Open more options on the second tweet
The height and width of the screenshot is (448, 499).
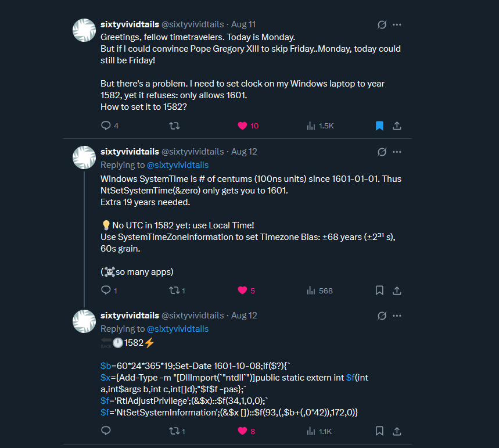tap(397, 152)
